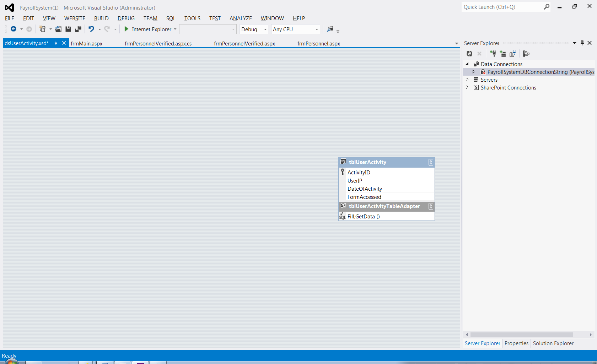
Task: Expand the Servers tree node
Action: coord(467,80)
